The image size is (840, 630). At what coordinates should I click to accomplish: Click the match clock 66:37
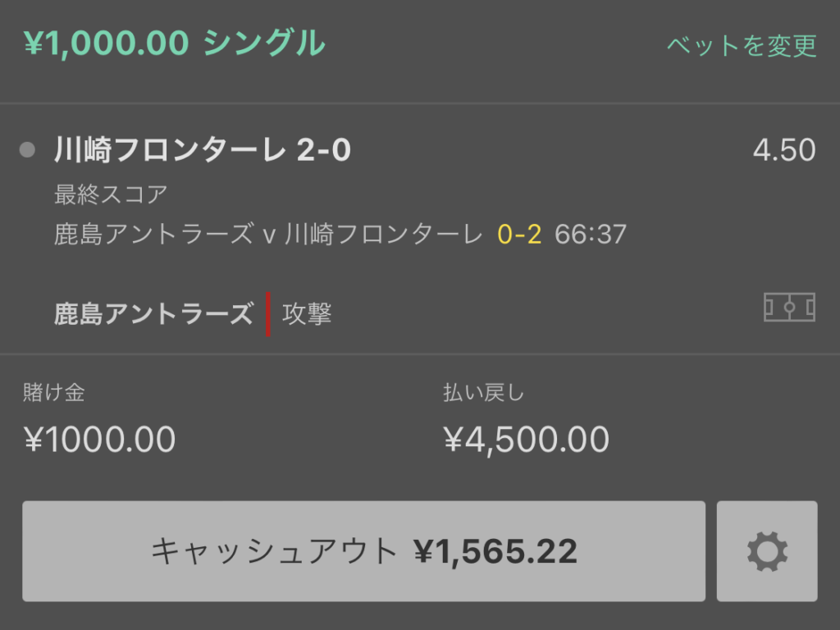[x=591, y=235]
